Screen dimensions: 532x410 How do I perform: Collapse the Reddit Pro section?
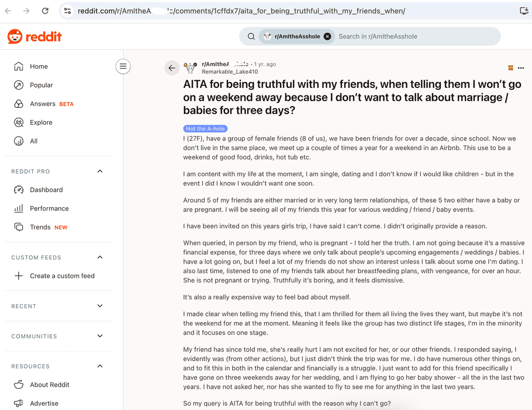pyautogui.click(x=100, y=171)
